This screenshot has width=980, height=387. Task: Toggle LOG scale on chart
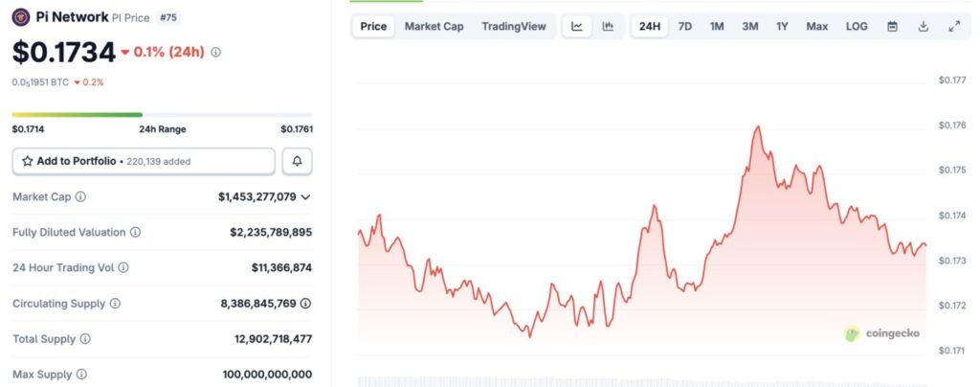[x=857, y=26]
